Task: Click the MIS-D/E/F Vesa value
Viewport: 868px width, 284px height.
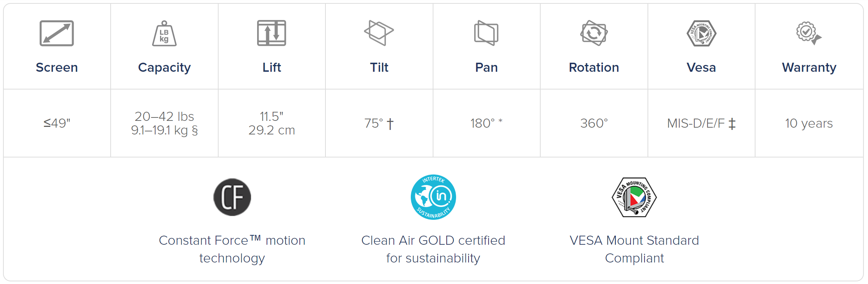Action: tap(701, 123)
